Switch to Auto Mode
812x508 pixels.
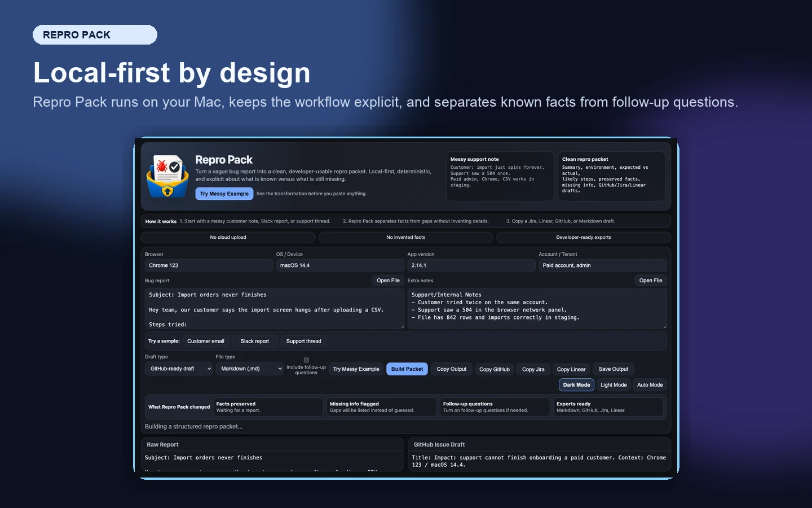click(x=650, y=385)
